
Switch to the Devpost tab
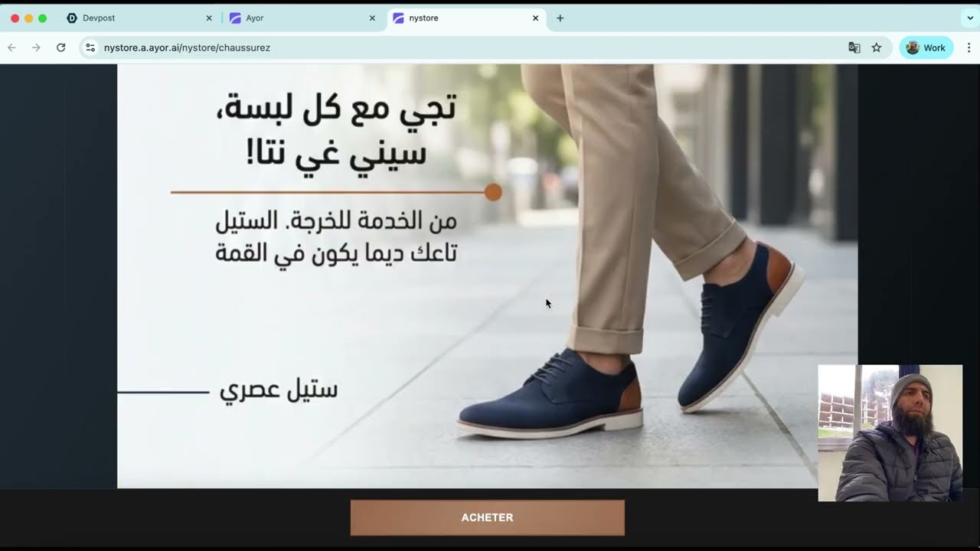click(x=139, y=18)
